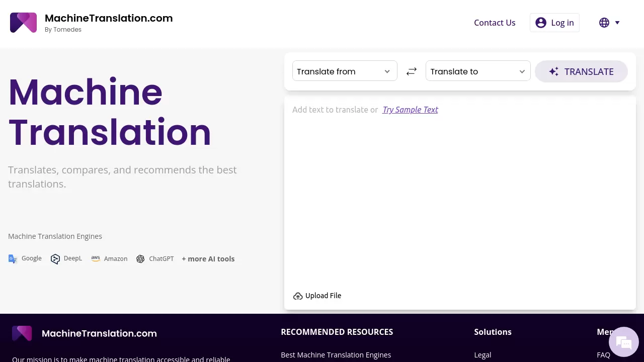Click the RECOMMENDED RESOURCES footer heading

point(337,332)
